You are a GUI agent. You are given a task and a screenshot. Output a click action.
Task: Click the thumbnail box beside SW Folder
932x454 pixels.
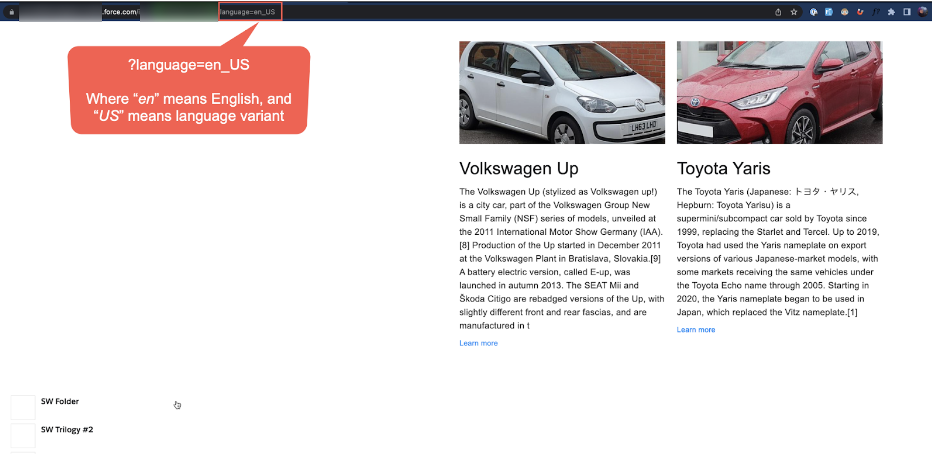(23, 407)
